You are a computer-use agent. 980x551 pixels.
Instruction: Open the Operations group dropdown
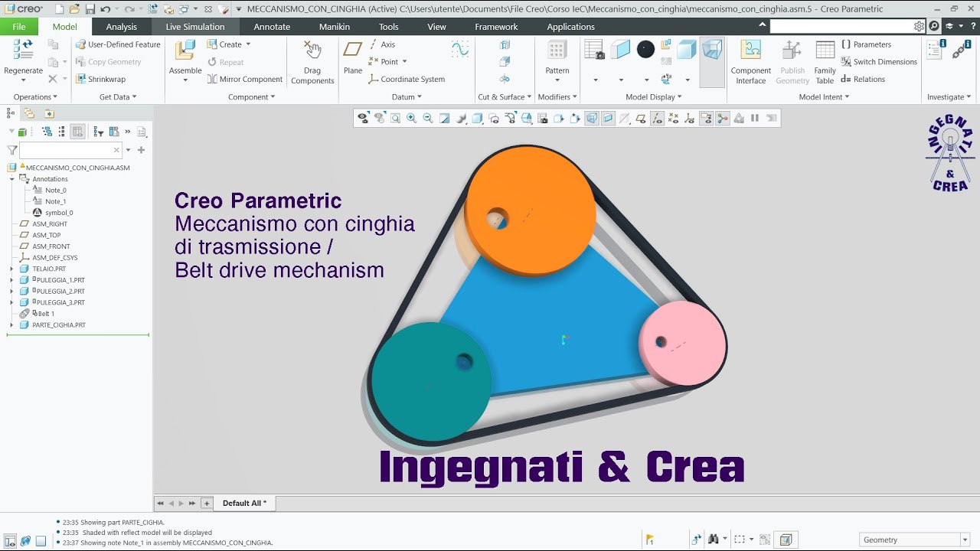(x=36, y=97)
